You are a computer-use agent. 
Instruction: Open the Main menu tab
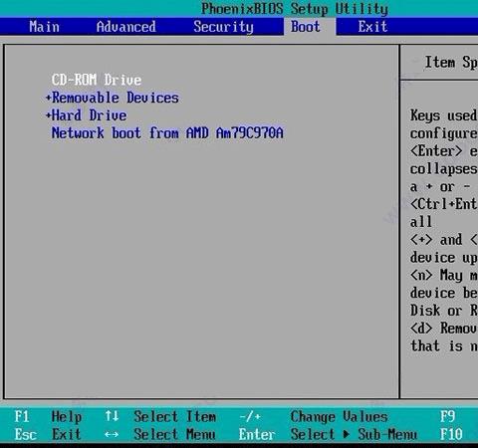[x=44, y=27]
